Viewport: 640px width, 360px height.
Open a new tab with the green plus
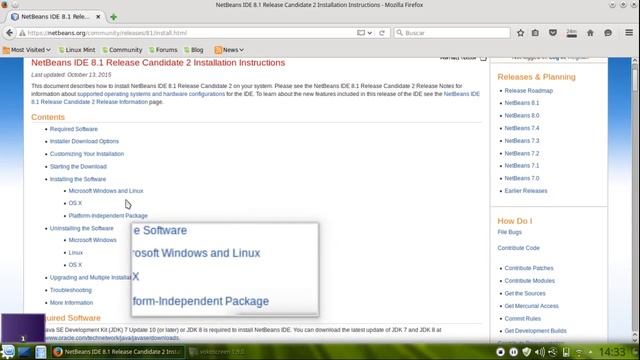[x=113, y=17]
